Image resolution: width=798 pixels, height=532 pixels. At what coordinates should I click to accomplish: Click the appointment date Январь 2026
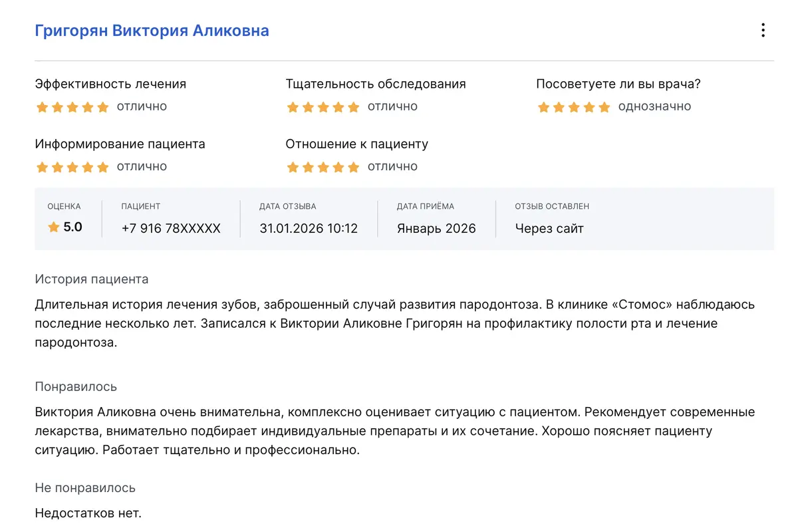tap(436, 228)
